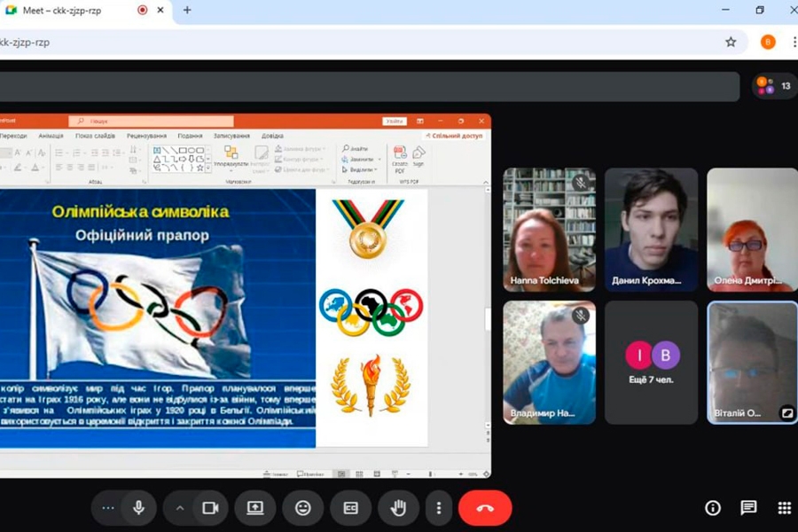Select Віталій О presenter tile

pos(752,363)
